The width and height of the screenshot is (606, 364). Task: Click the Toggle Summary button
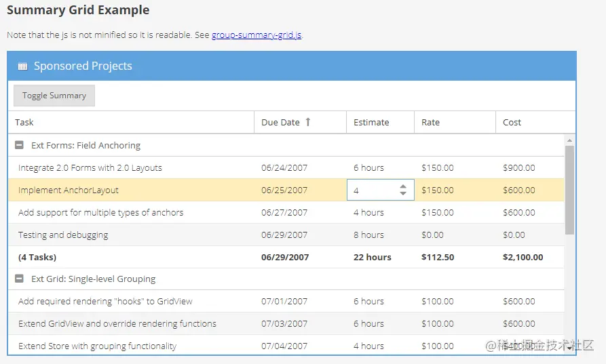pos(54,96)
